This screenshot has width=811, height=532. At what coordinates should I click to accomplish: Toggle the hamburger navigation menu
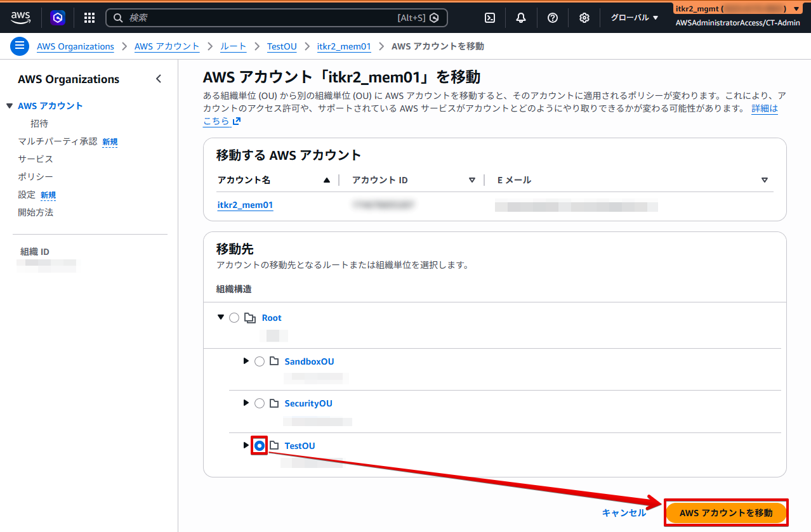20,46
